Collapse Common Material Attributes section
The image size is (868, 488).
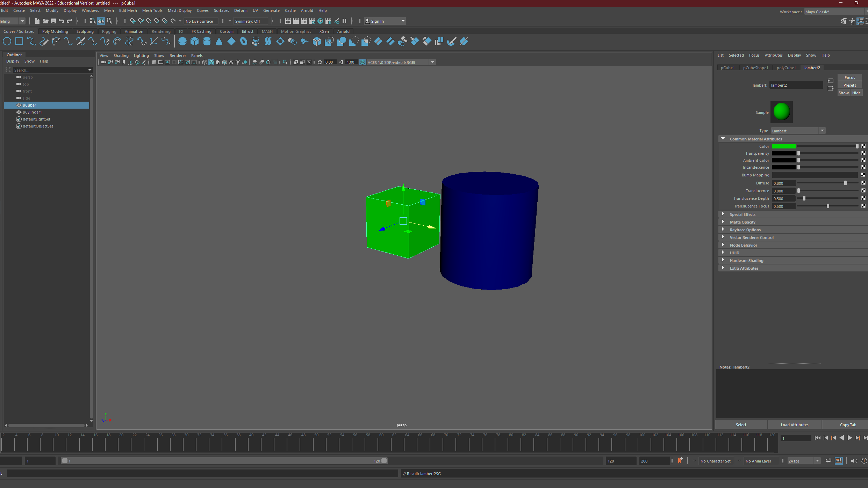click(723, 139)
